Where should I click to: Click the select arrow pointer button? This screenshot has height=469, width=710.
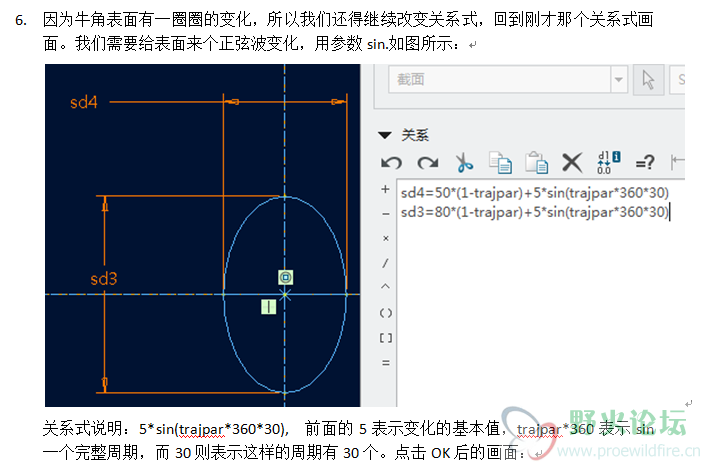(648, 80)
